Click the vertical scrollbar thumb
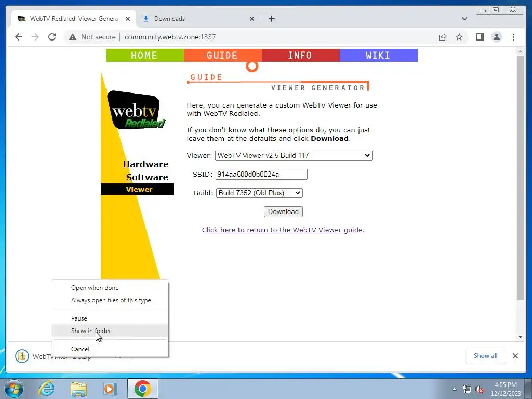The image size is (532, 399). (520, 178)
